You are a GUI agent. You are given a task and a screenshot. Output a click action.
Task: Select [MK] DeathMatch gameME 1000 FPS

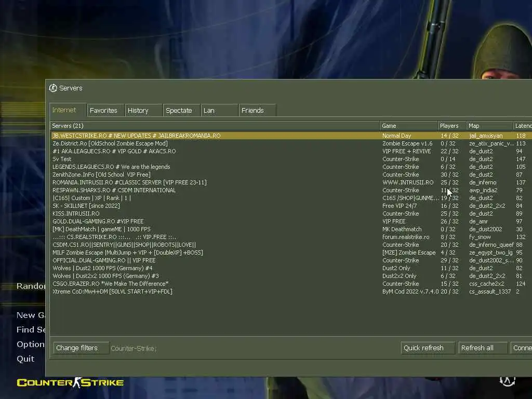(291, 229)
